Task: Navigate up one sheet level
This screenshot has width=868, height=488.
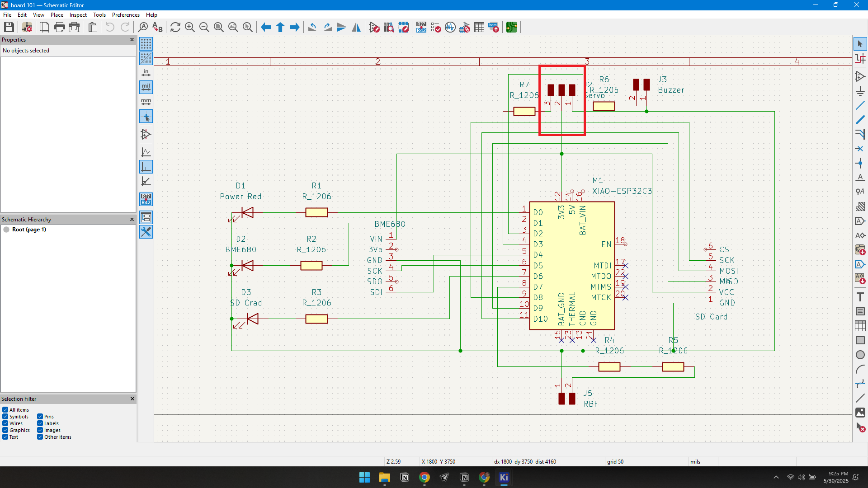Action: (280, 28)
